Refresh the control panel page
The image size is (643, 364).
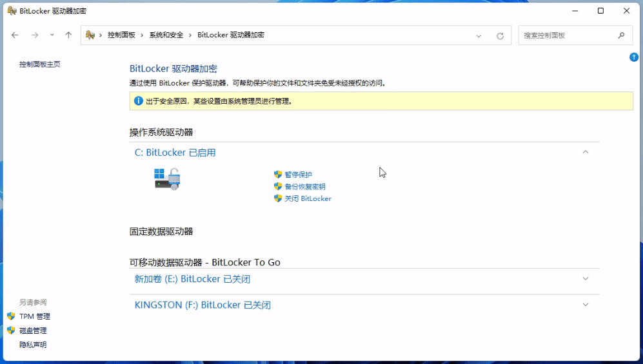point(500,36)
